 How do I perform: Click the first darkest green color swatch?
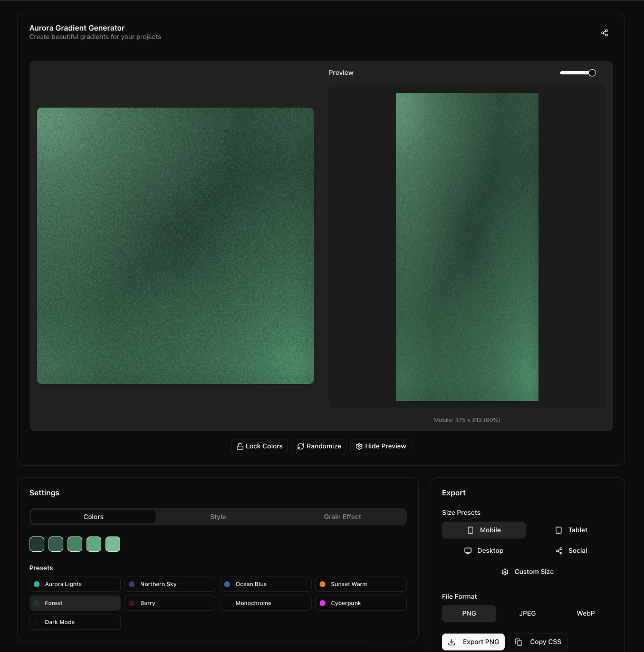[37, 544]
